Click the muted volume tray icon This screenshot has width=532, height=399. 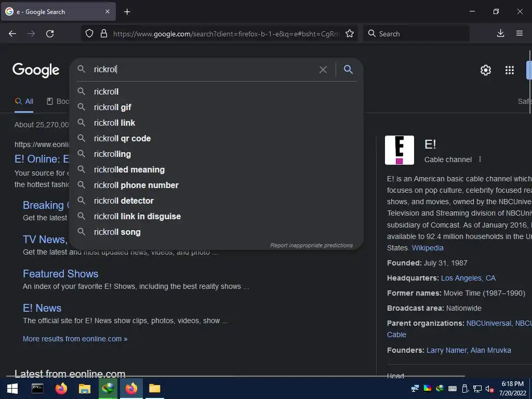pos(489,389)
